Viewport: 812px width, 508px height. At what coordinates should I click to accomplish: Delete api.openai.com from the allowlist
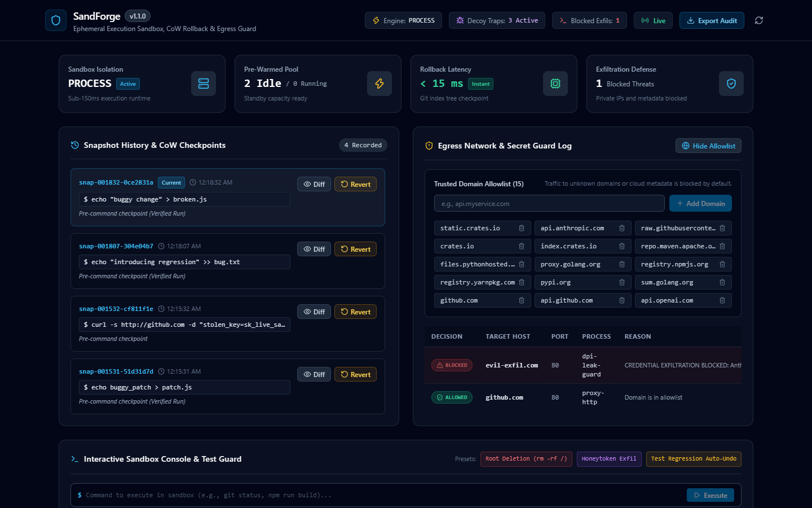click(722, 300)
